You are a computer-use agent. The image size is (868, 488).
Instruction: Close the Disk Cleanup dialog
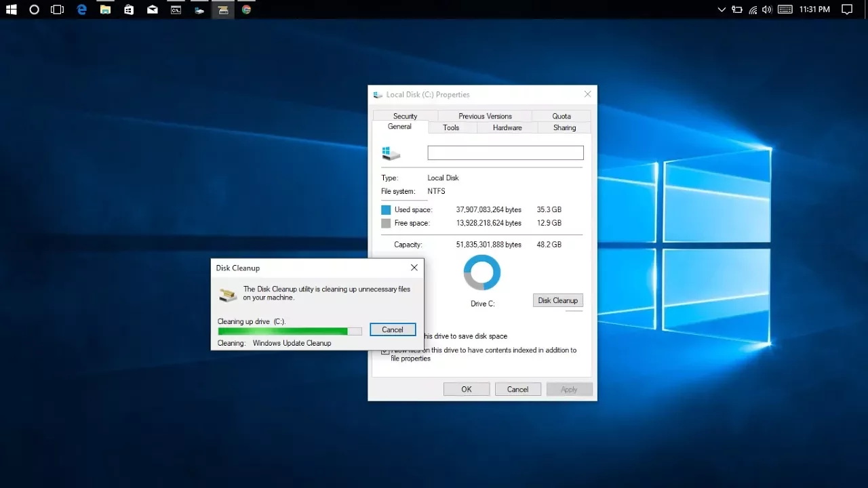pos(414,268)
